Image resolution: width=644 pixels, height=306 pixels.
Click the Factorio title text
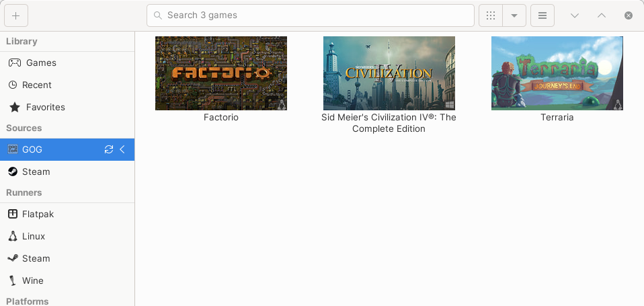221,118
